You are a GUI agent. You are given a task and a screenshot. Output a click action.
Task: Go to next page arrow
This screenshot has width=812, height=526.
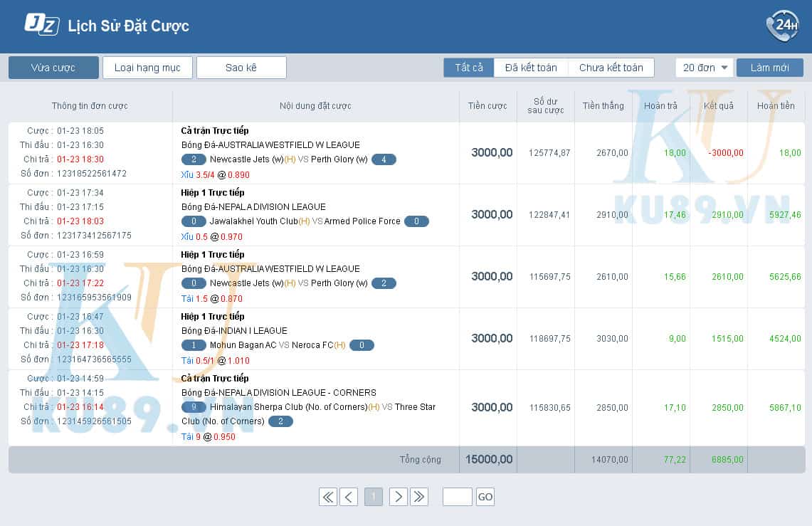click(399, 497)
